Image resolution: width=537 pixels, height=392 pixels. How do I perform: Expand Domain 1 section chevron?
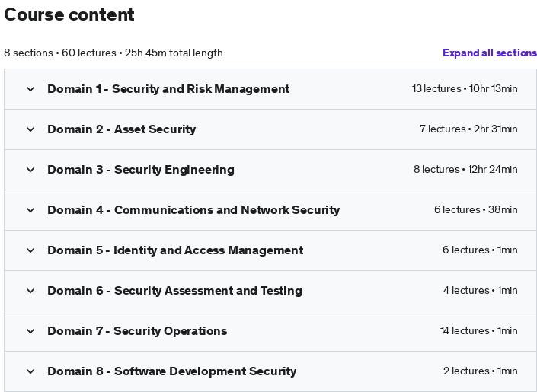click(30, 89)
